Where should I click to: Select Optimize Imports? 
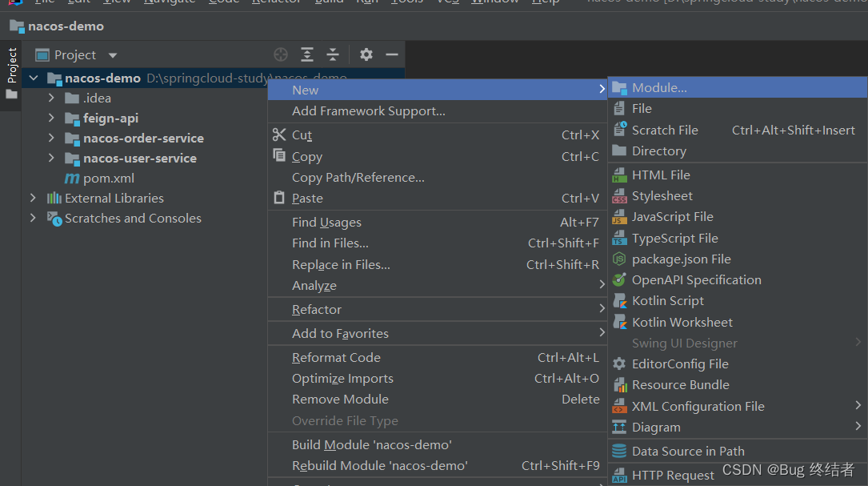tap(438, 379)
